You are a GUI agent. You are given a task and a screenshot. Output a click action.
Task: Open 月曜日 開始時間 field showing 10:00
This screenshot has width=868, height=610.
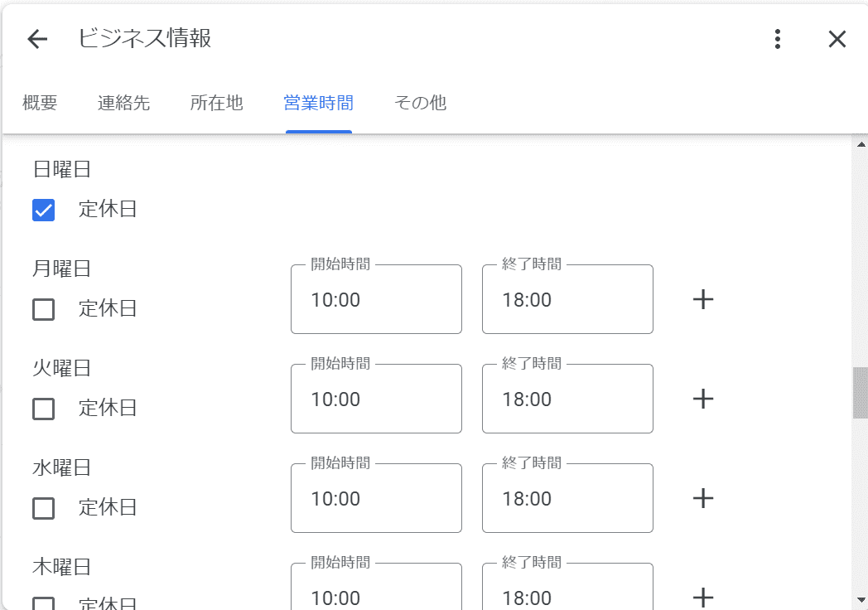(x=376, y=299)
